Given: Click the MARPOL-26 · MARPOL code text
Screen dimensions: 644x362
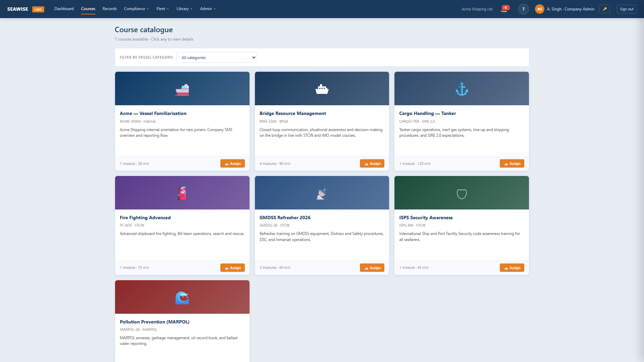Looking at the screenshot, I should (138, 329).
